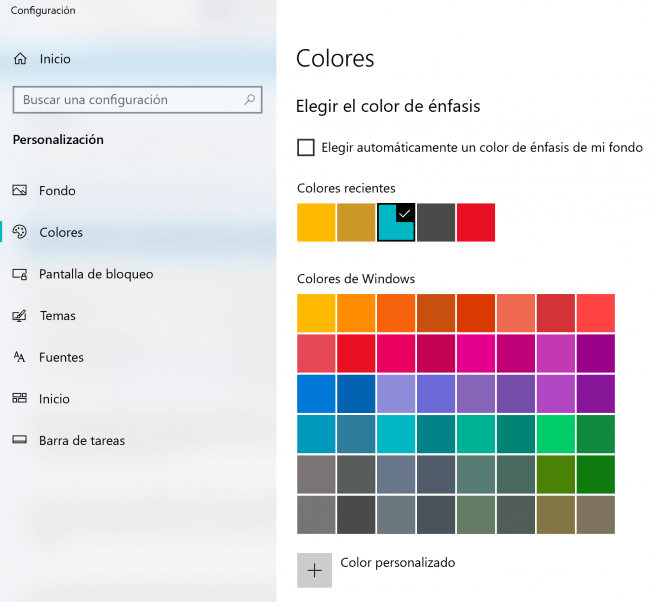
Task: Click the Barra de tareas icon
Action: (x=19, y=440)
